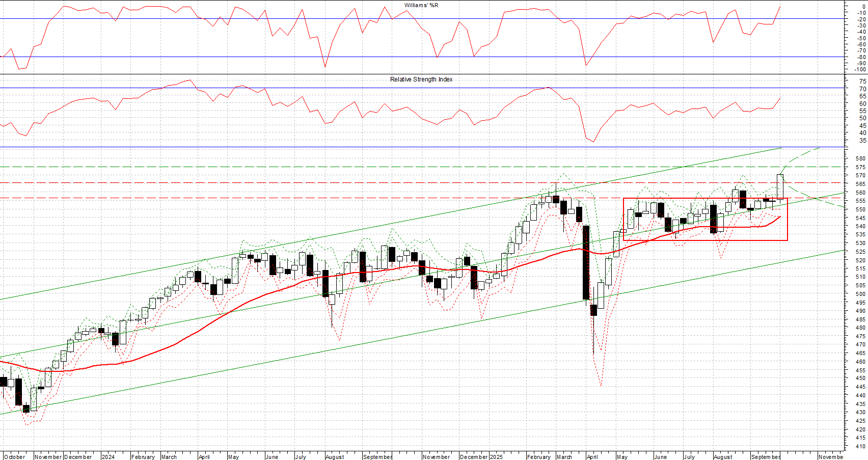Click the Williams %R line's latest endpoint

(x=780, y=7)
